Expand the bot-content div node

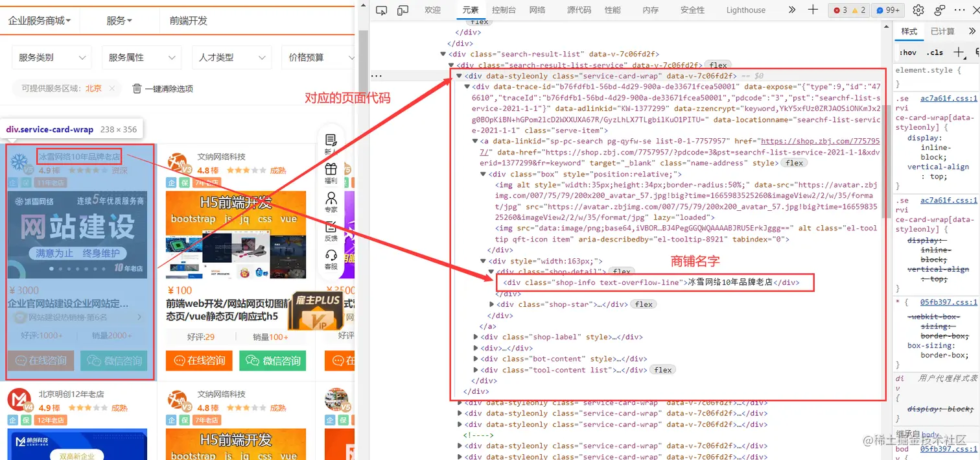(x=476, y=359)
